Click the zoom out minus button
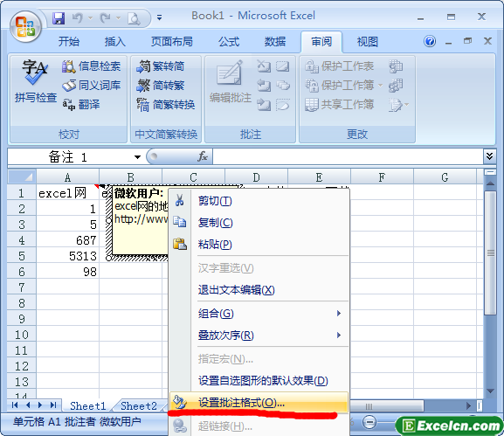Screen dimensions: 504x436 click(x=369, y=422)
